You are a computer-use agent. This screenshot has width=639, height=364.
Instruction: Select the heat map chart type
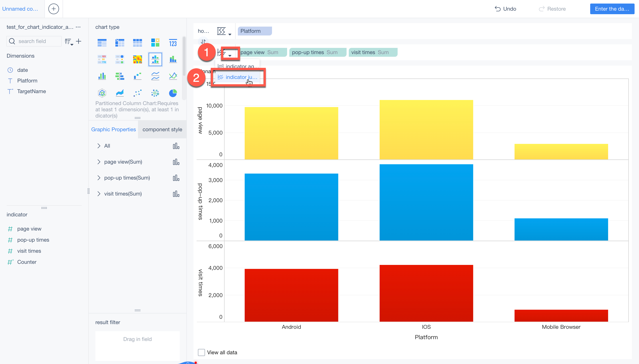[x=137, y=59]
